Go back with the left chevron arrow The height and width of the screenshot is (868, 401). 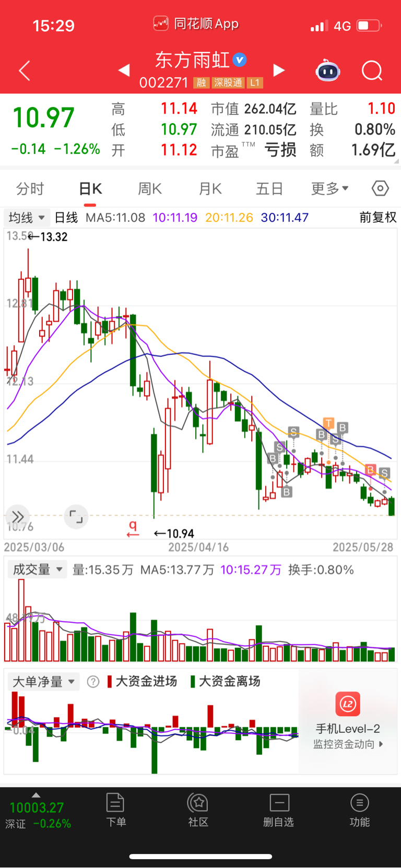[25, 70]
